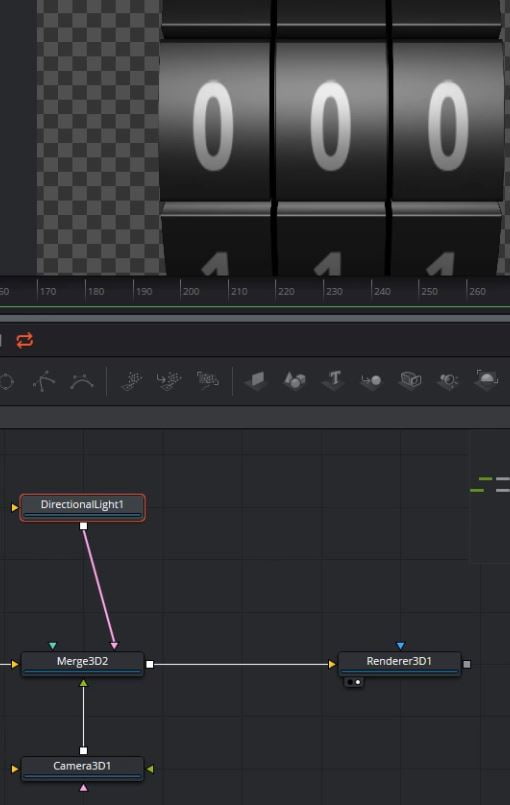This screenshot has height=805, width=510.
Task: Select the DirectionalLight1 node
Action: 82,507
